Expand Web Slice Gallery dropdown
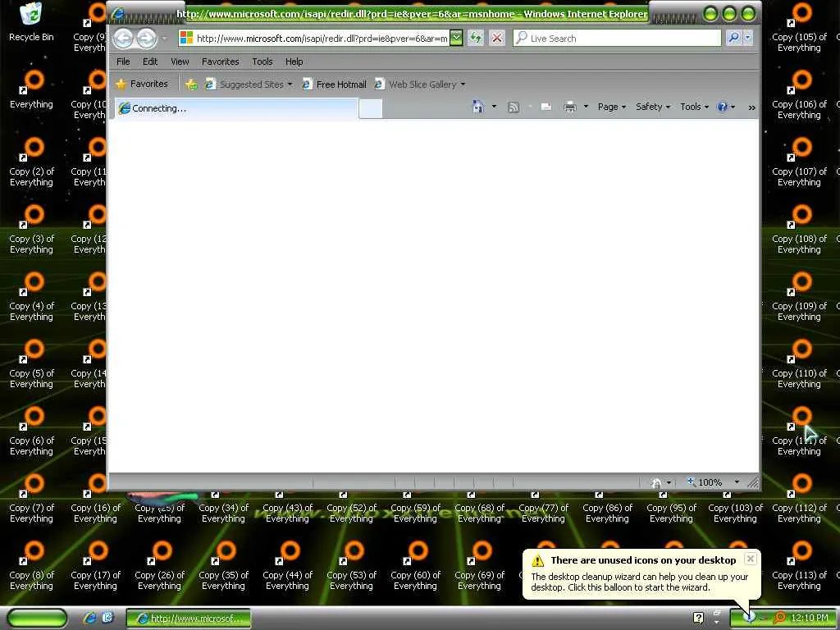Screen dimensions: 840x630 463,84
